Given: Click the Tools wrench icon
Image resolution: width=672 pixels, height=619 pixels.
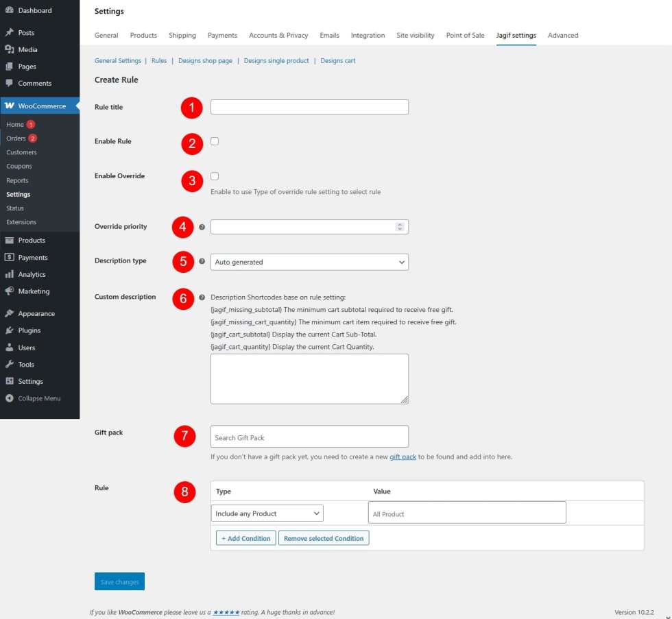Looking at the screenshot, I should click(x=9, y=364).
